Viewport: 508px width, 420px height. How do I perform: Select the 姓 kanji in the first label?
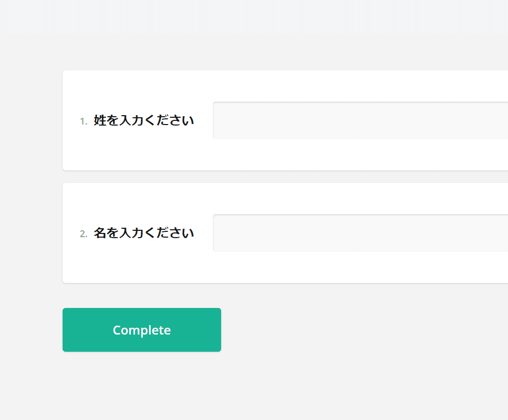tap(100, 120)
